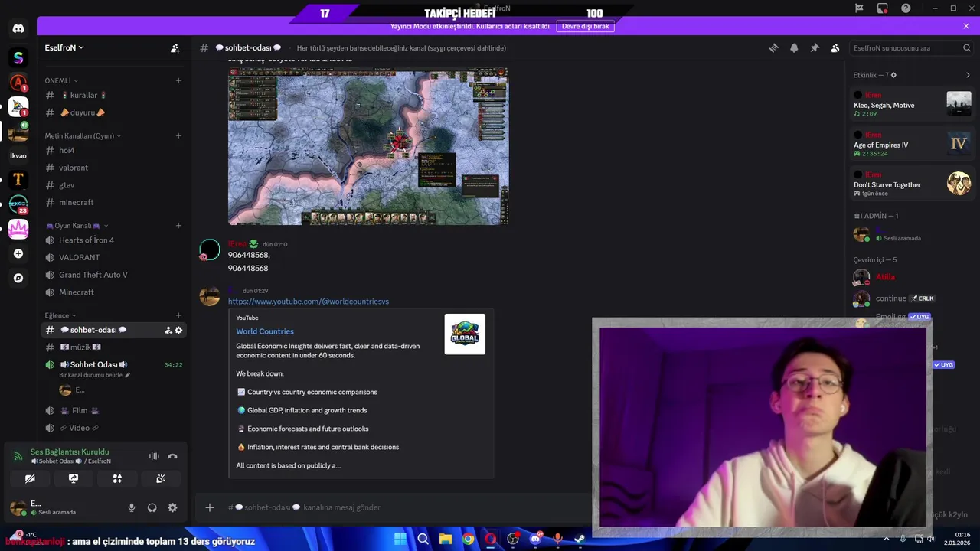
Task: Join the Film voice channel
Action: click(x=113, y=410)
